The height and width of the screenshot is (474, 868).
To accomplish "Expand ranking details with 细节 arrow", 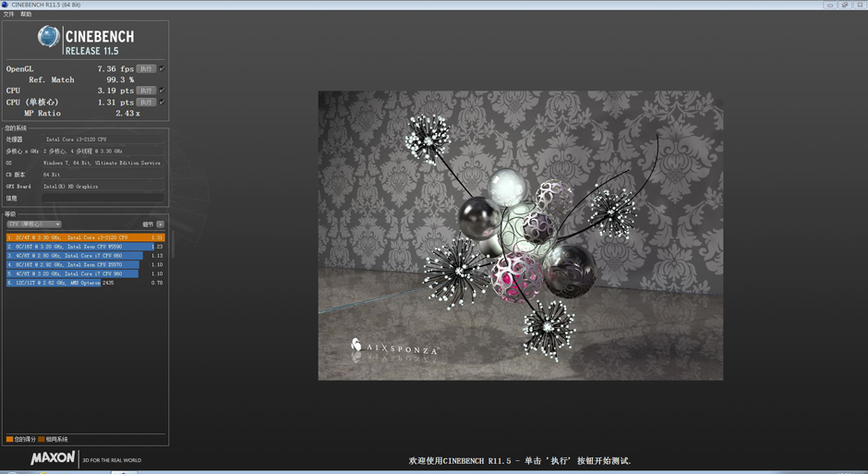I will coord(160,225).
